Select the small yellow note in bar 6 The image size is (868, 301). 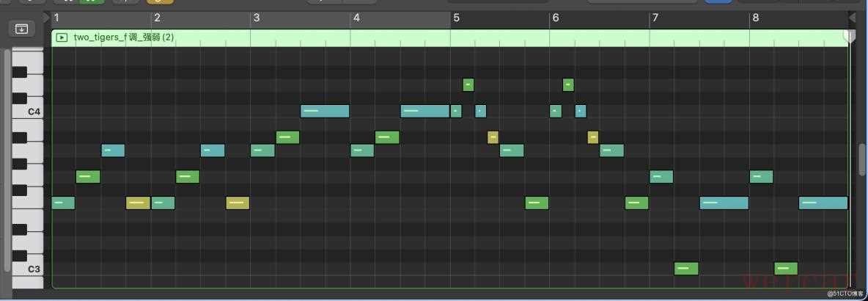pyautogui.click(x=592, y=137)
